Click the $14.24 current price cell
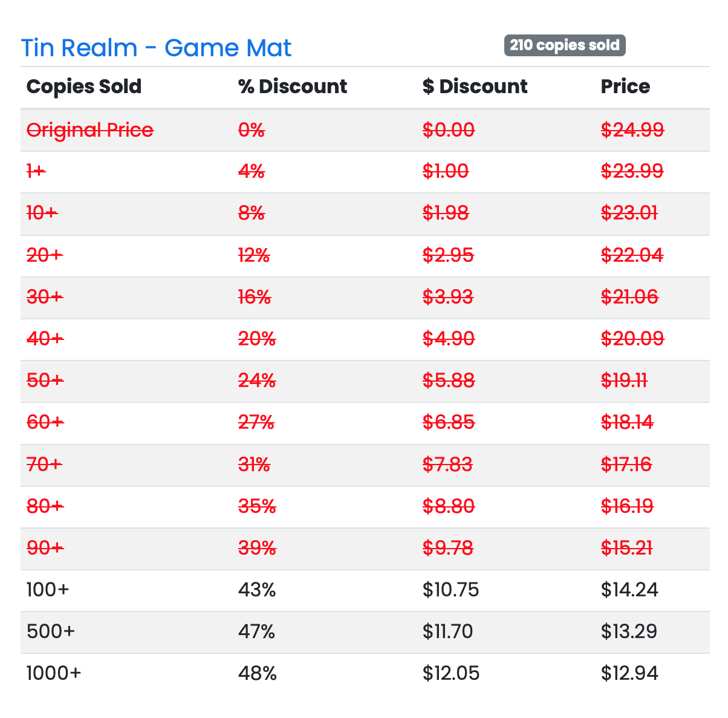Viewport: 728px width, 718px height. tap(629, 590)
